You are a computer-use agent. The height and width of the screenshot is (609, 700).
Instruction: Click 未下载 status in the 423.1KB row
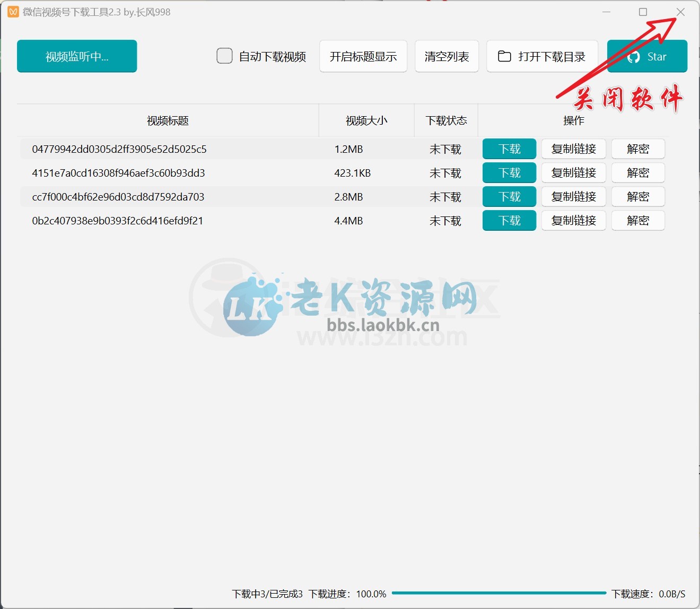445,173
